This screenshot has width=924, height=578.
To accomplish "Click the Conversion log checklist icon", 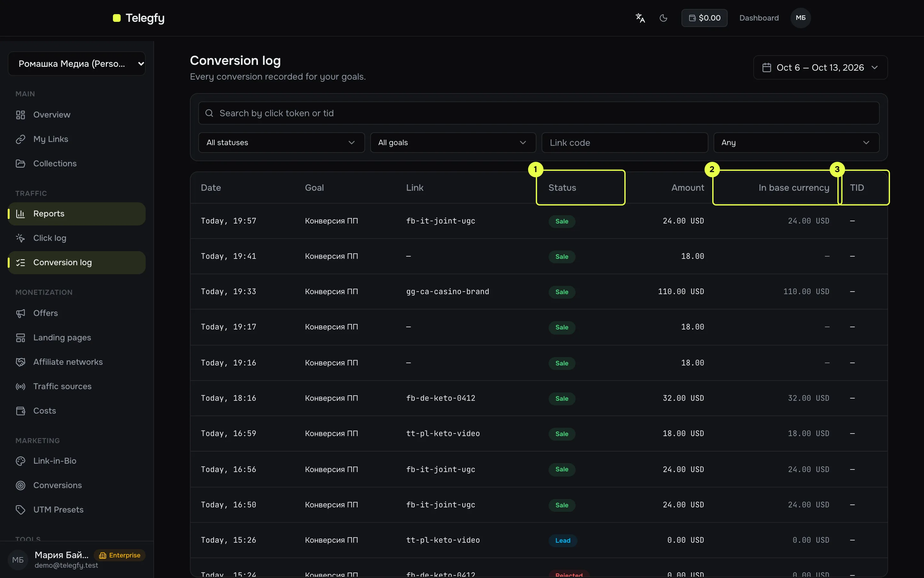I will pos(21,263).
